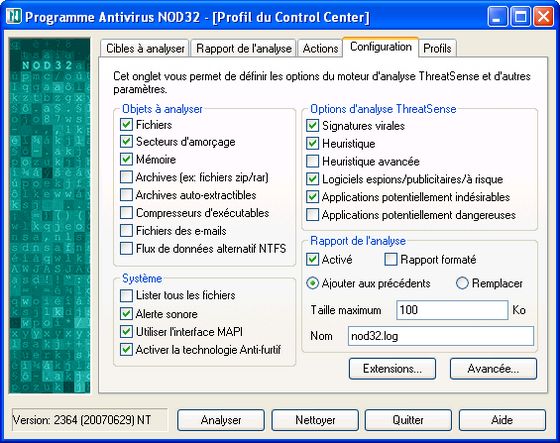Click the NOD32 title bar app icon
This screenshot has height=443, width=560.
[x=14, y=16]
